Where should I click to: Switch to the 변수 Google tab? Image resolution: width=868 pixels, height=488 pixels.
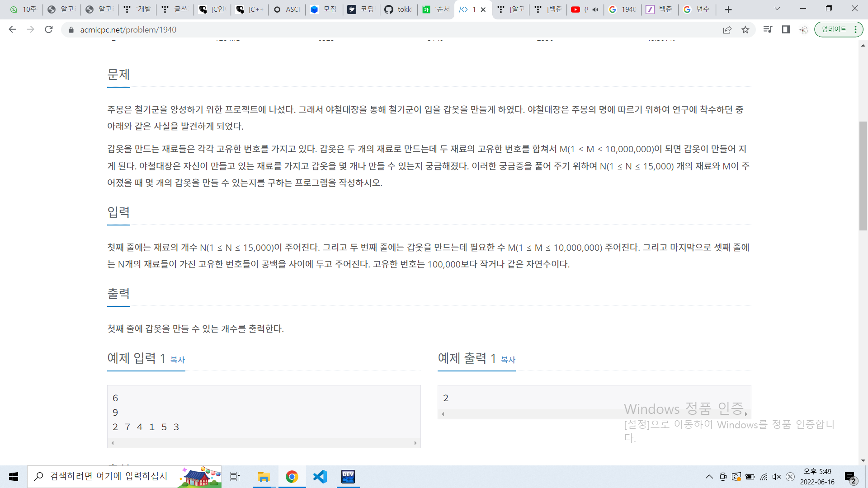698,9
